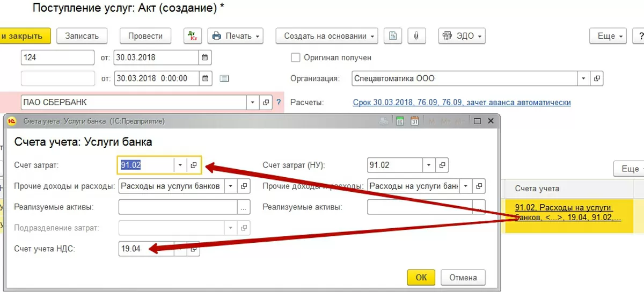This screenshot has width=644, height=297.
Task: Click printer icon in dialog title bar
Action: point(383,121)
